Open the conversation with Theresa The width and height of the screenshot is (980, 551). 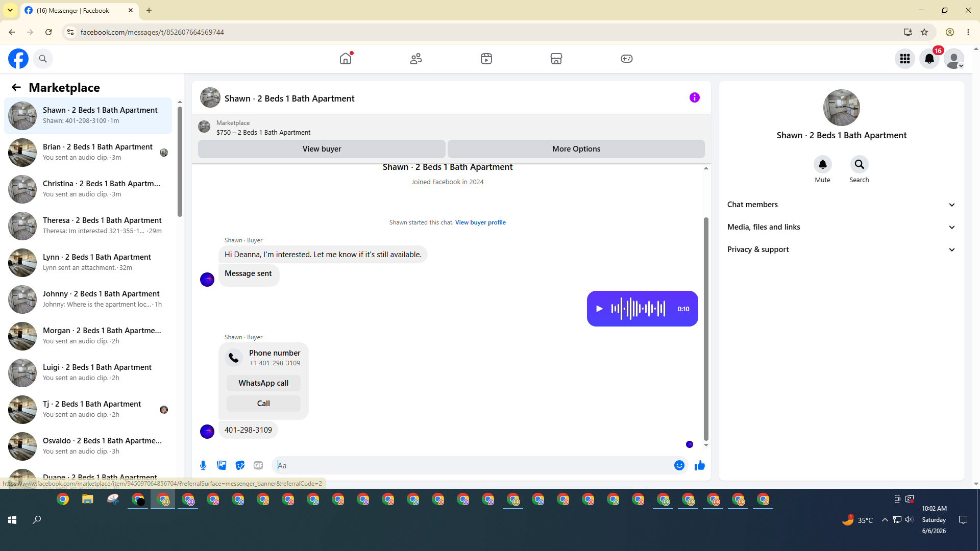click(88, 226)
